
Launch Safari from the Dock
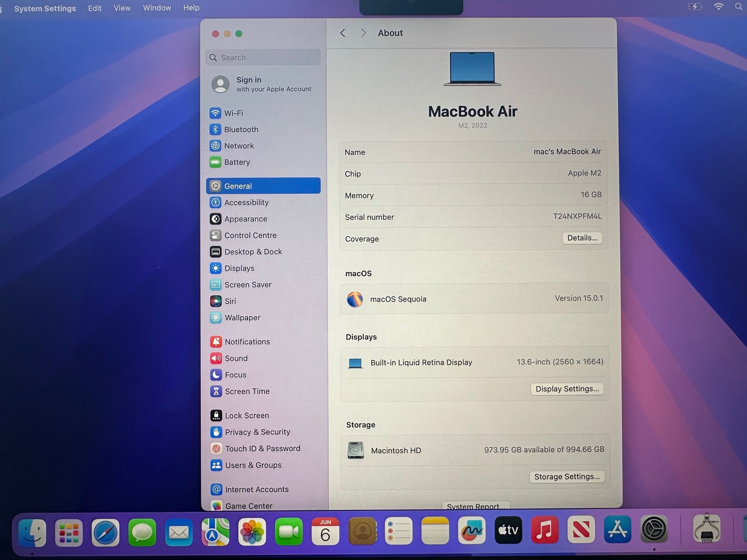[x=106, y=533]
